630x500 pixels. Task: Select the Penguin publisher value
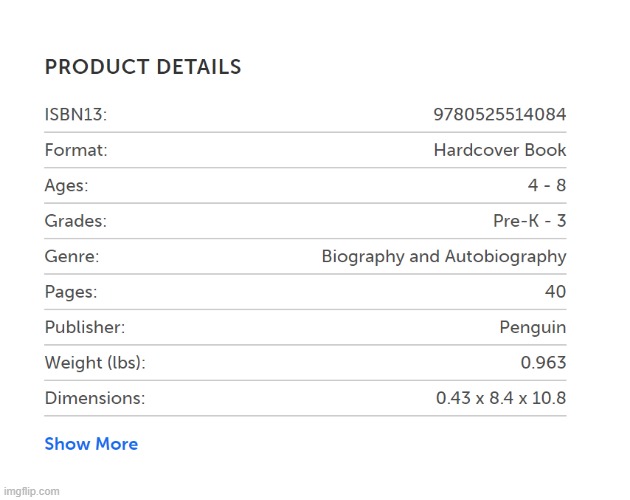tap(532, 327)
